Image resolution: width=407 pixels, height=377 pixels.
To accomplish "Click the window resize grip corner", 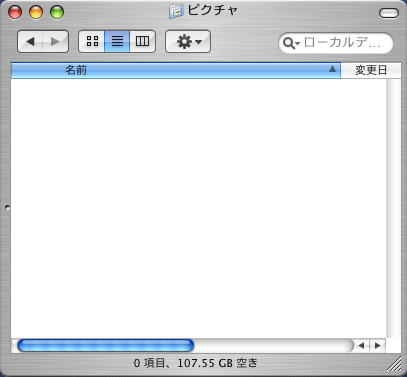I will [x=394, y=363].
